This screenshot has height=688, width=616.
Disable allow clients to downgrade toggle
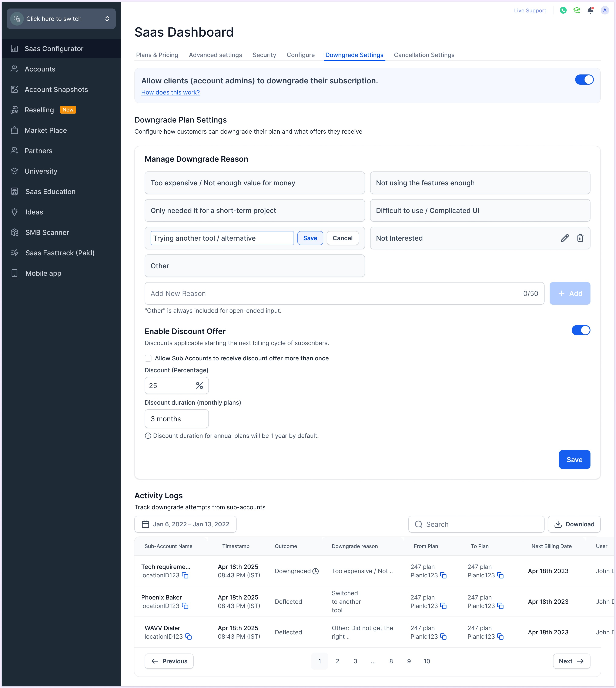[x=584, y=80]
